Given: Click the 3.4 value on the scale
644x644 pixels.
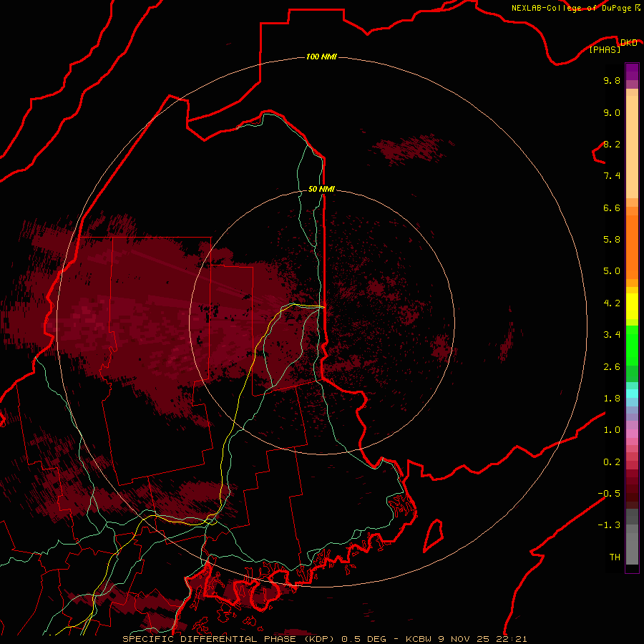Looking at the screenshot, I should 612,334.
